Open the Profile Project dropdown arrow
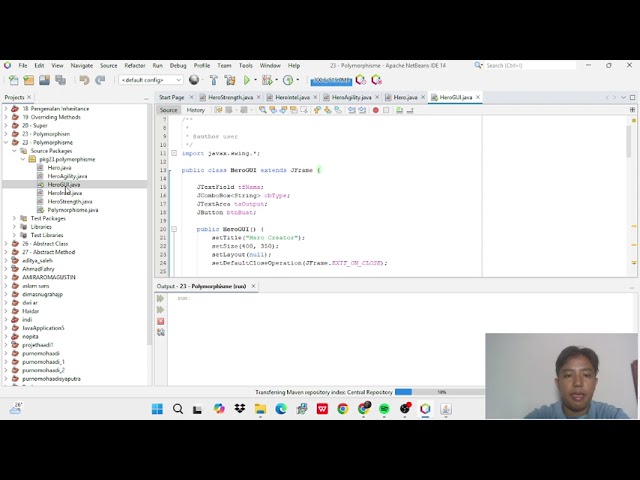Image resolution: width=640 pixels, height=480 pixels. 298,80
